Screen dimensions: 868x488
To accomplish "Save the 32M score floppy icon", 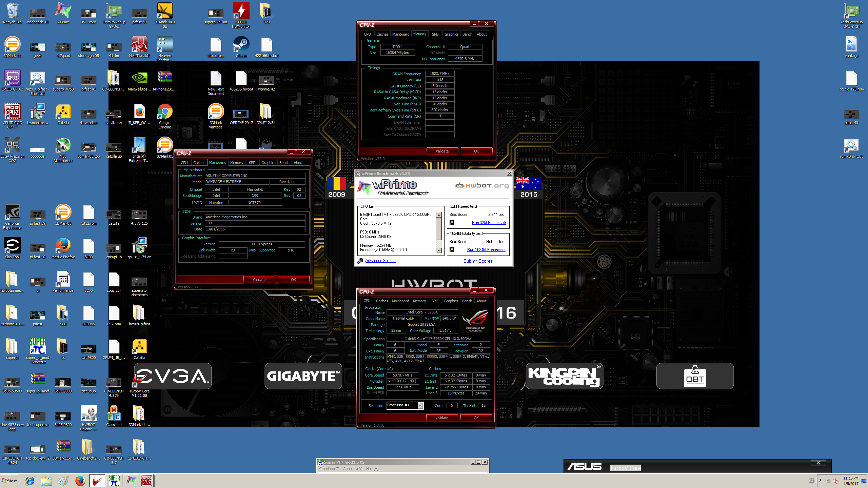I will click(x=452, y=223).
